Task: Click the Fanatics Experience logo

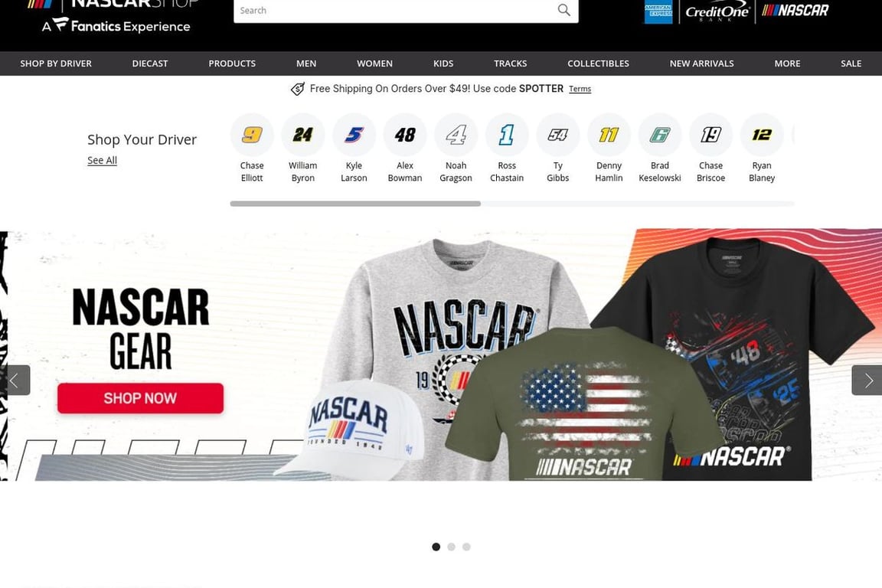Action: (116, 26)
